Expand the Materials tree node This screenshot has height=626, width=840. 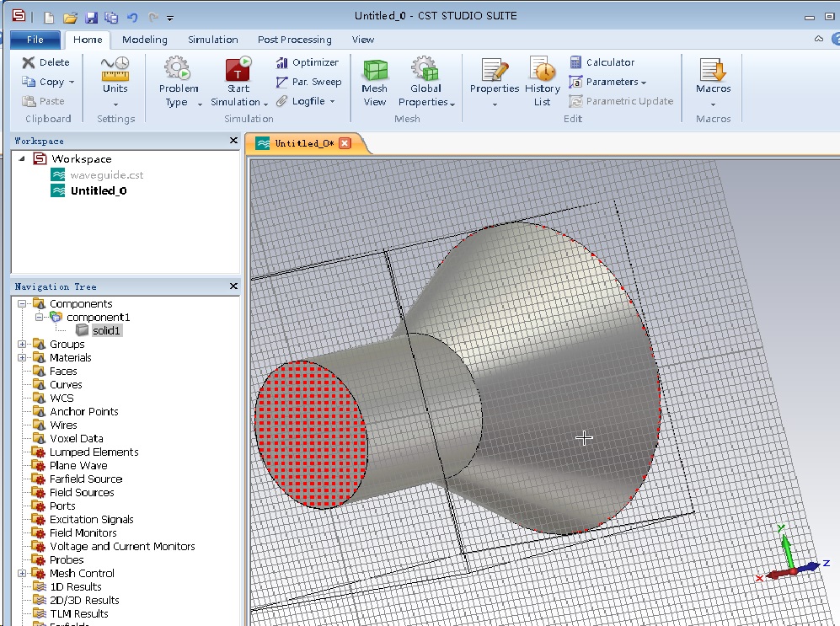(x=22, y=358)
